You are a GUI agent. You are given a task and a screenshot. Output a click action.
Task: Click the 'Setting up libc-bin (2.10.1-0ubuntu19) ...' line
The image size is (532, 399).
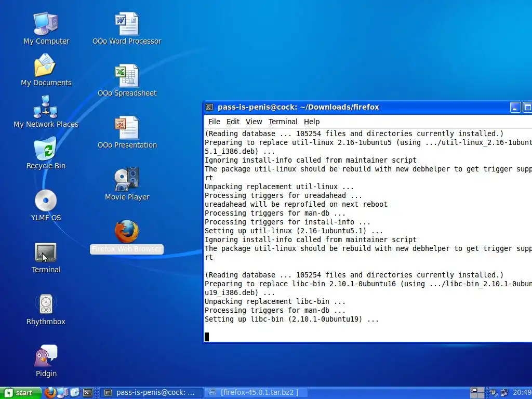pyautogui.click(x=291, y=320)
